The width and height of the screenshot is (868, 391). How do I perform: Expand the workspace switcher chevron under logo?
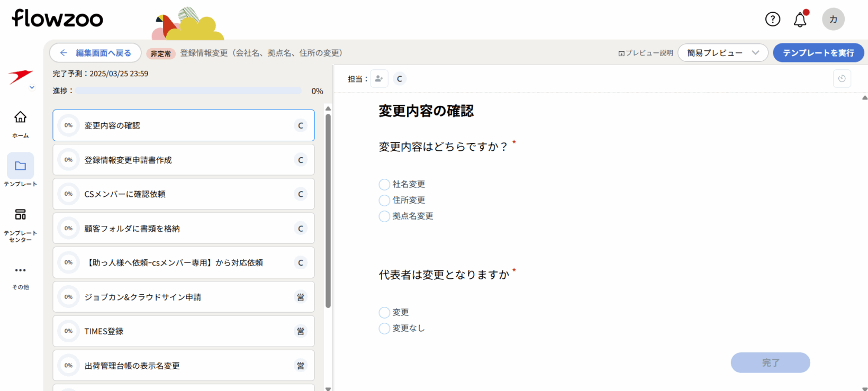coord(32,88)
